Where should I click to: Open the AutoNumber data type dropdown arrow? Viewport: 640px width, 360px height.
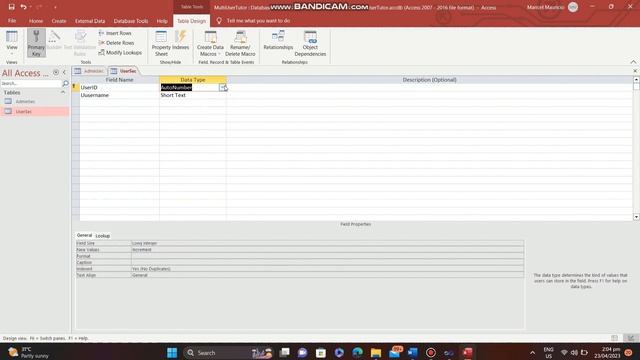point(223,87)
